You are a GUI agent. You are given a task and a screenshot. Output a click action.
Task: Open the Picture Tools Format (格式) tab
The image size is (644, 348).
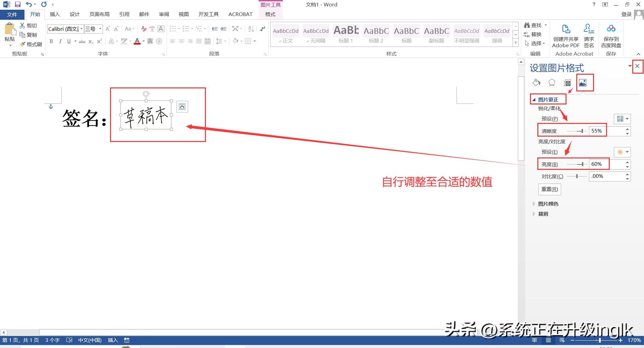coord(270,14)
